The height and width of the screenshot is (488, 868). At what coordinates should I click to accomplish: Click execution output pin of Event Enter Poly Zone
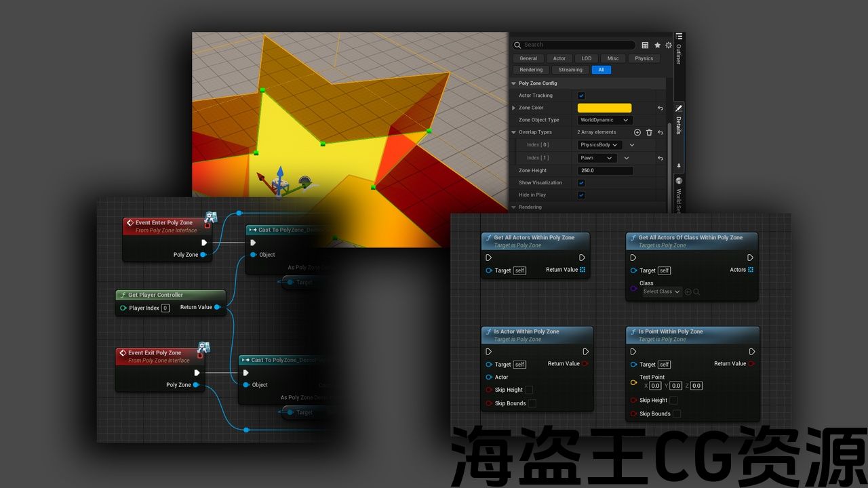point(204,243)
